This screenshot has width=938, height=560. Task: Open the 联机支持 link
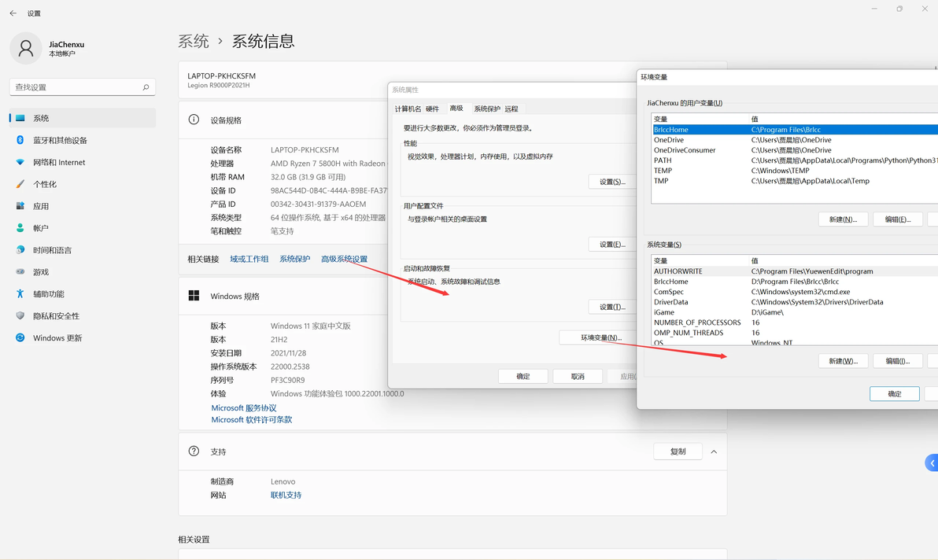pos(286,495)
